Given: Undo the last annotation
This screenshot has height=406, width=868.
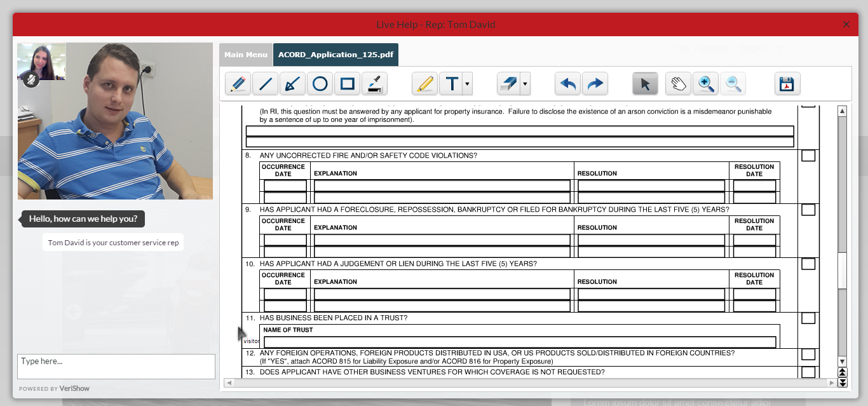Looking at the screenshot, I should [x=567, y=83].
